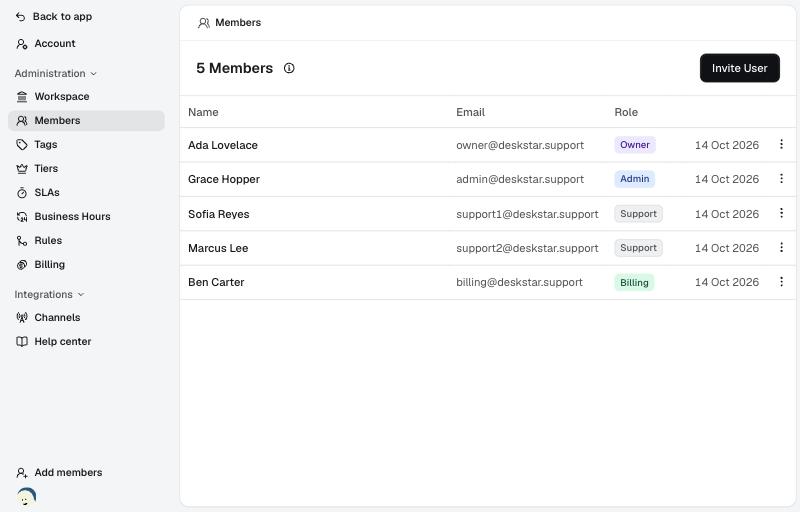This screenshot has height=512, width=800.
Task: Open the three-dot menu for Marcus Lee
Action: coord(781,247)
